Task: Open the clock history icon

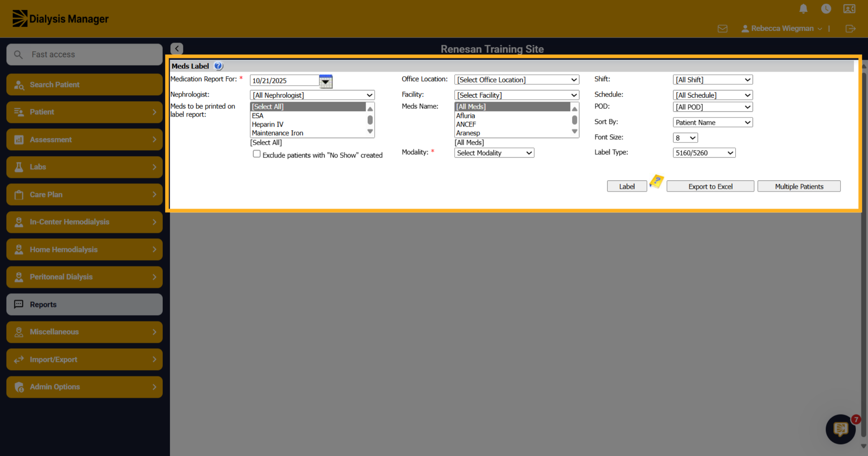Action: click(x=826, y=9)
